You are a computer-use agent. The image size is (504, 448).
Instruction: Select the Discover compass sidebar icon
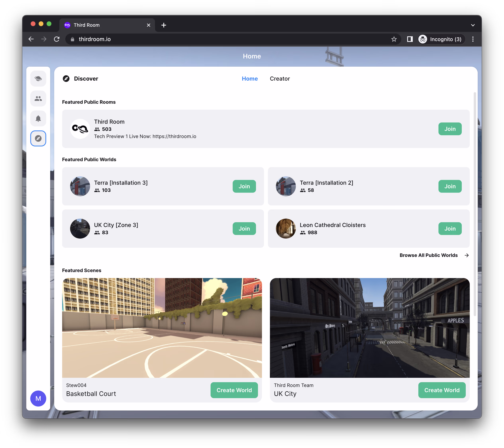pos(38,138)
